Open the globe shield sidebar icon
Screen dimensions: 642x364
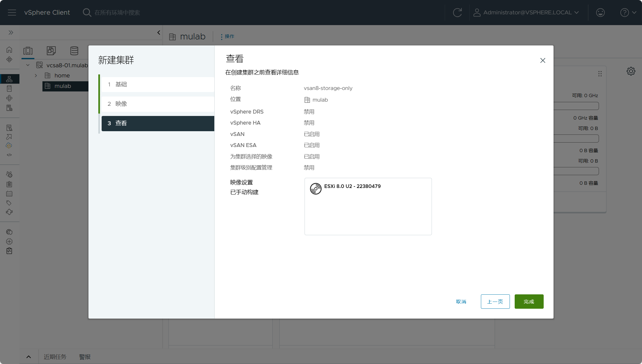coord(9,232)
